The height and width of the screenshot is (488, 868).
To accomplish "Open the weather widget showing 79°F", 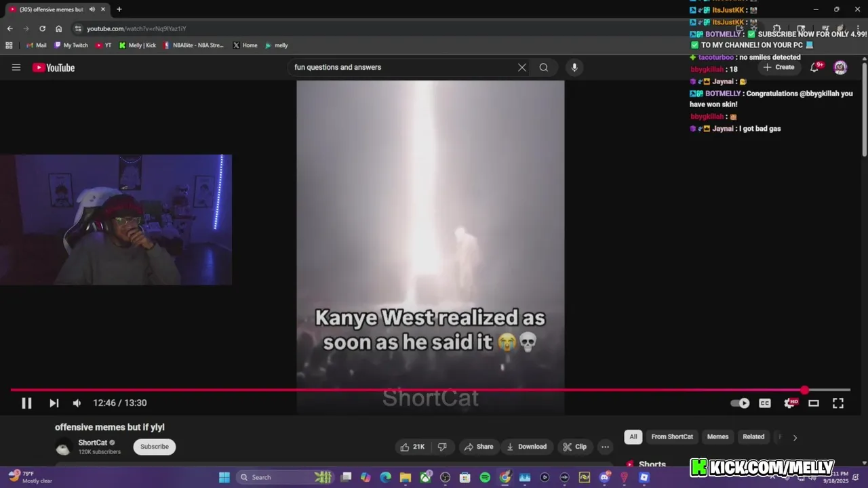I will point(30,477).
